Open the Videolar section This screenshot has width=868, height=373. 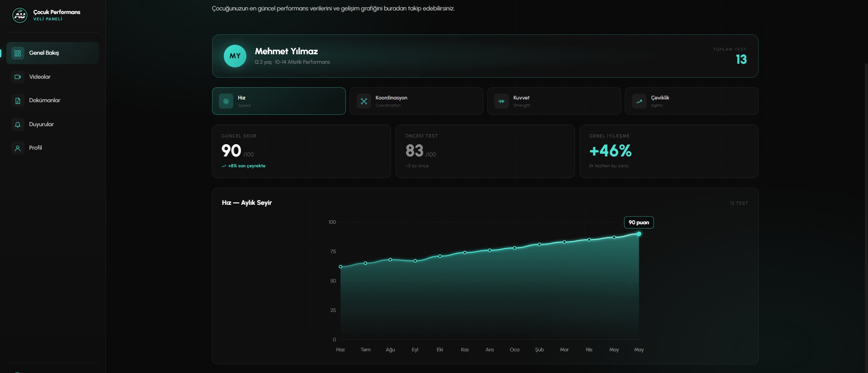tap(52, 77)
